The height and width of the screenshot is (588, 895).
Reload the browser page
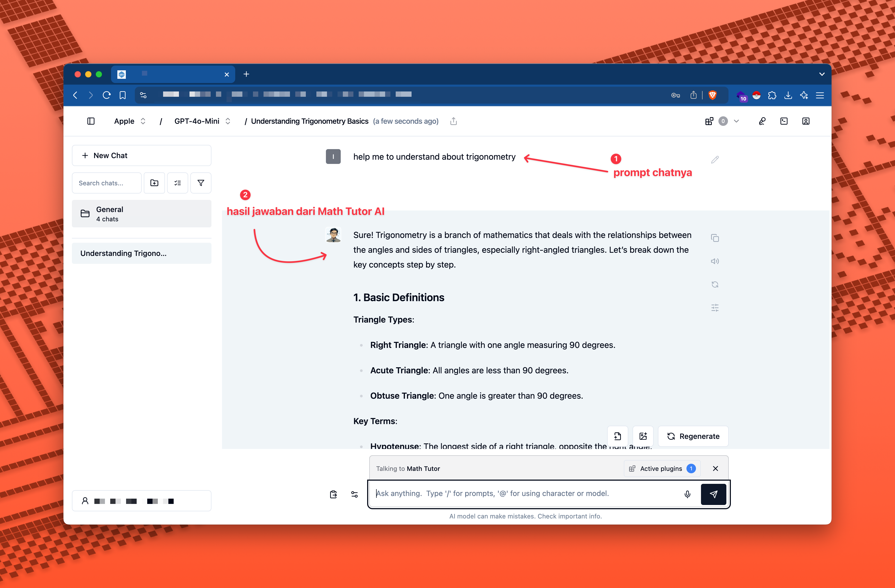click(x=107, y=95)
